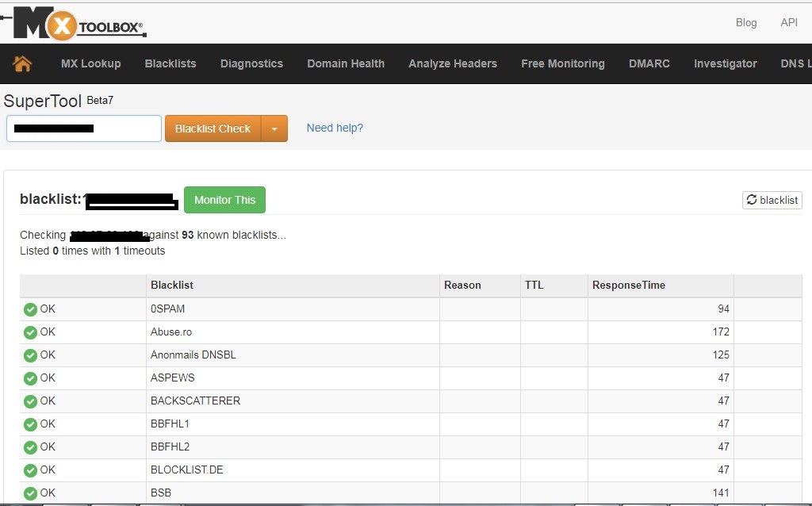Image resolution: width=812 pixels, height=506 pixels.
Task: Click the response time value 172
Action: point(721,332)
